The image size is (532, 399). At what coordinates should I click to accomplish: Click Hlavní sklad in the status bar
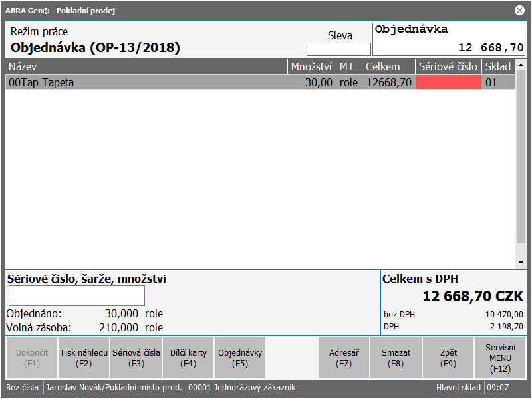[x=458, y=388]
